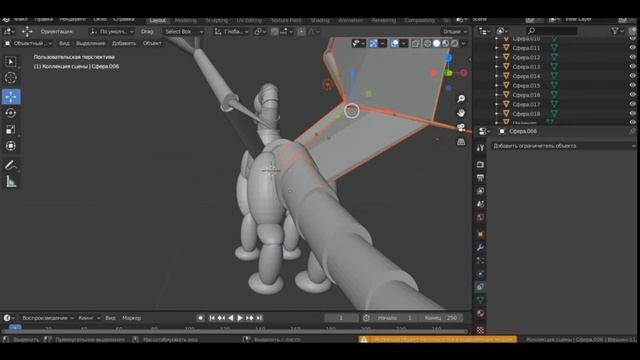The height and width of the screenshot is (360, 640).
Task: Select the Transform tool
Action: click(x=11, y=146)
